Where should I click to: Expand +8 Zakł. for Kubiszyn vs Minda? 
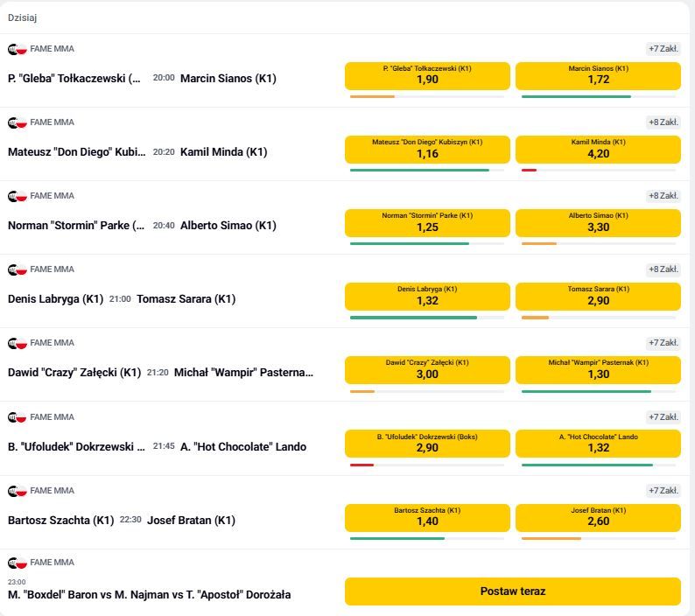coord(663,122)
